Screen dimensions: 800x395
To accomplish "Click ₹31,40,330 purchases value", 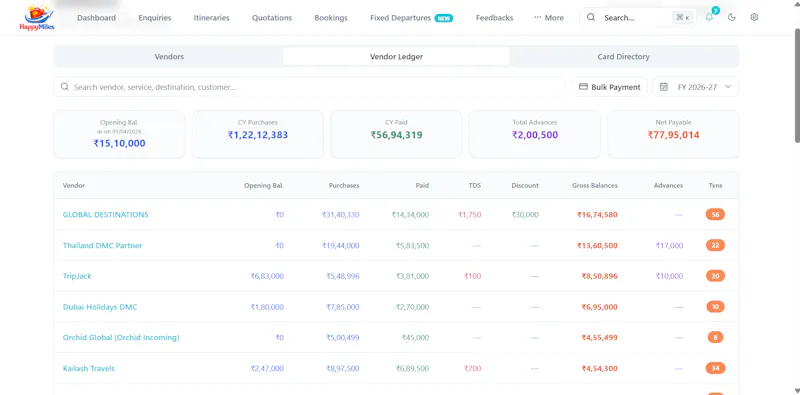I will click(x=340, y=215).
